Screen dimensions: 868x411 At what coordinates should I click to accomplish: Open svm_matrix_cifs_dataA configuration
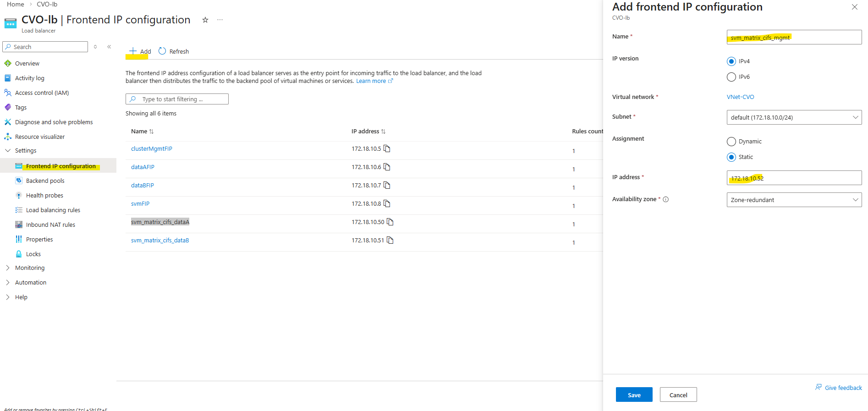(x=160, y=222)
